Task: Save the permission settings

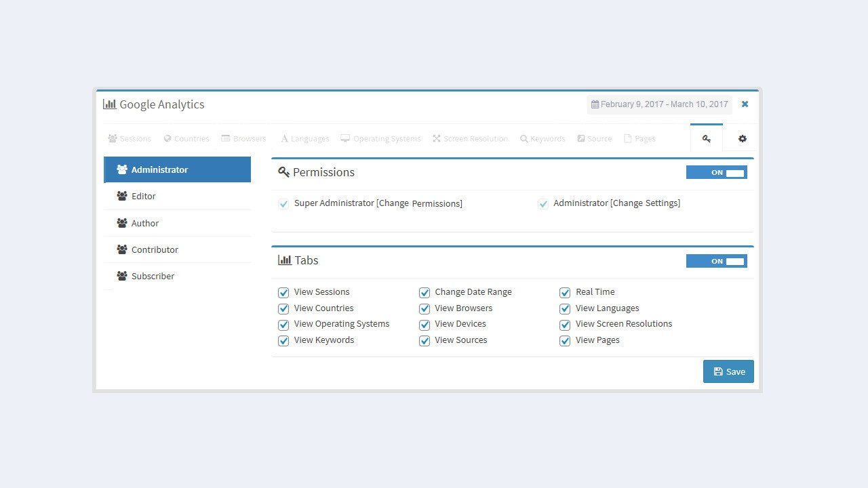Action: [x=728, y=371]
